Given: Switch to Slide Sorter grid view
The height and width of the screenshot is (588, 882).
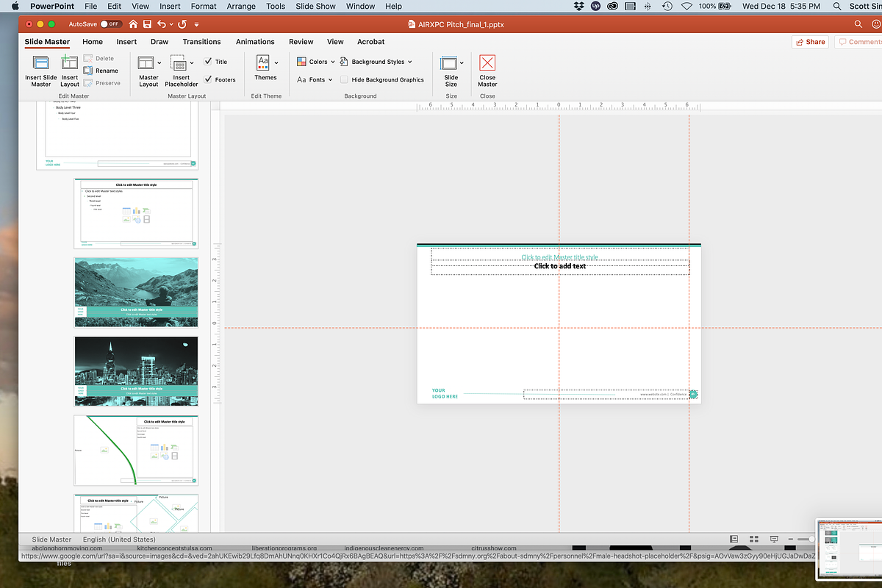Looking at the screenshot, I should click(x=753, y=539).
